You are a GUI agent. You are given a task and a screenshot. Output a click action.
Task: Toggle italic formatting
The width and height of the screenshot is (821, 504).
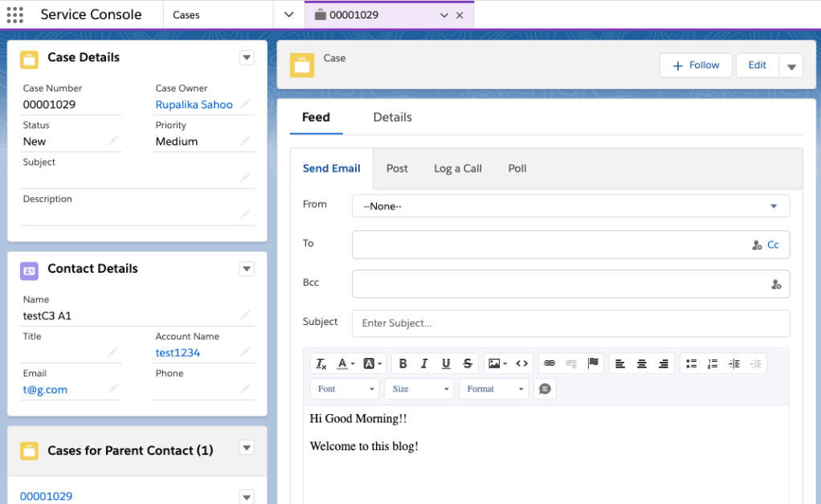(425, 364)
